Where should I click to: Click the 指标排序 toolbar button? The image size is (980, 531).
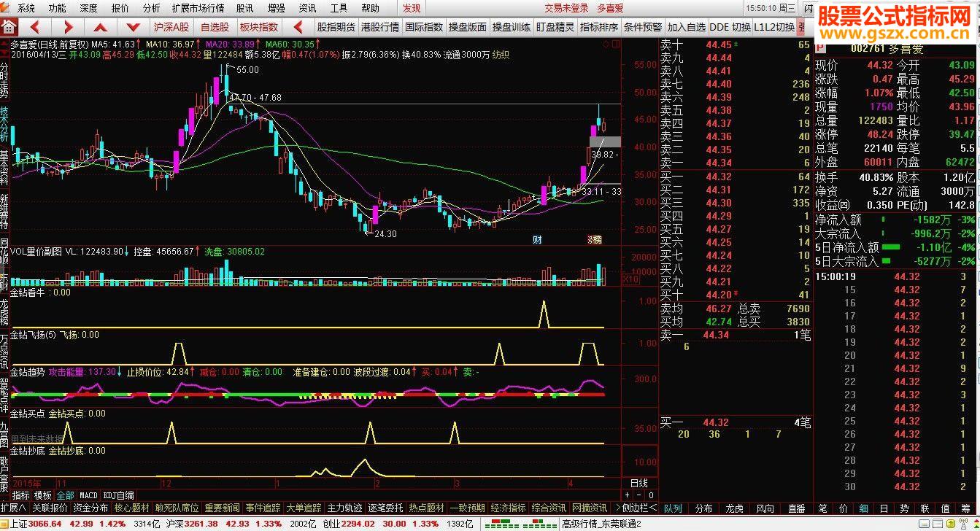598,27
